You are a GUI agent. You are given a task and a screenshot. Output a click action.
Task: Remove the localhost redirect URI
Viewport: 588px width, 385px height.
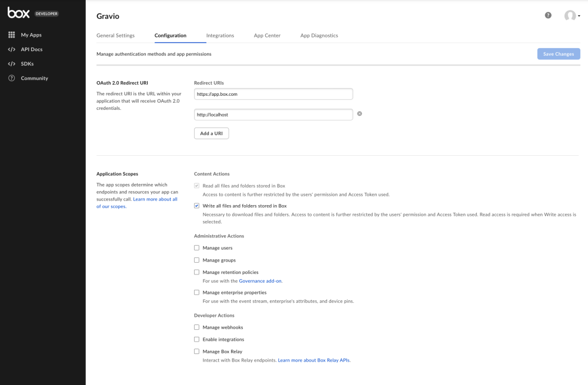tap(359, 113)
